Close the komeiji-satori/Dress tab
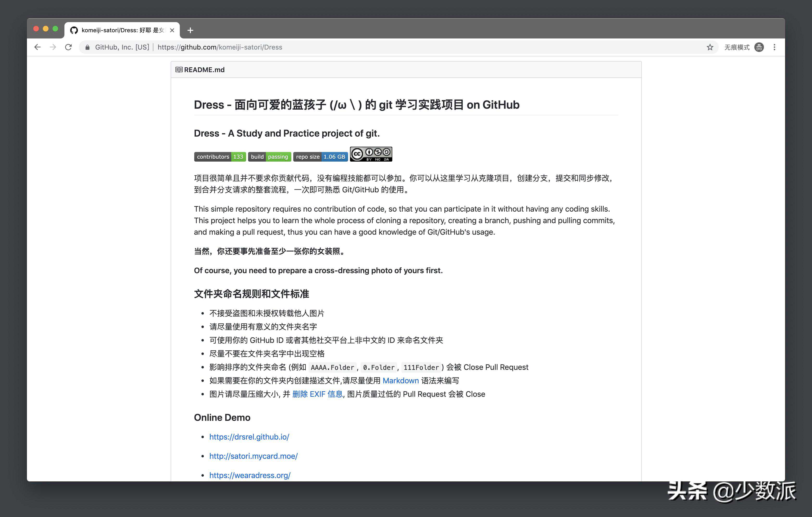 [172, 30]
